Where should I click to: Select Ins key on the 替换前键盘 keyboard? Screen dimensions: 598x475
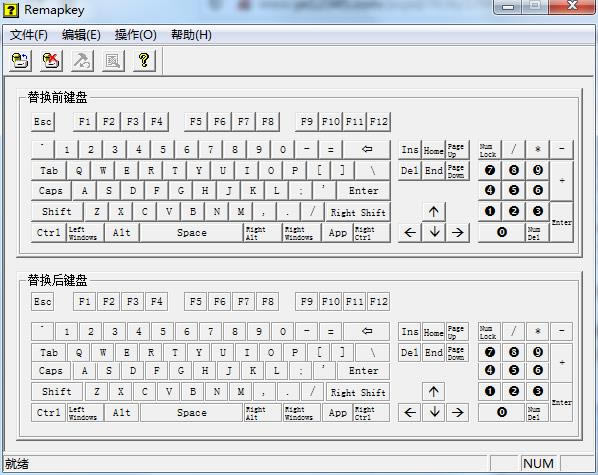click(410, 150)
